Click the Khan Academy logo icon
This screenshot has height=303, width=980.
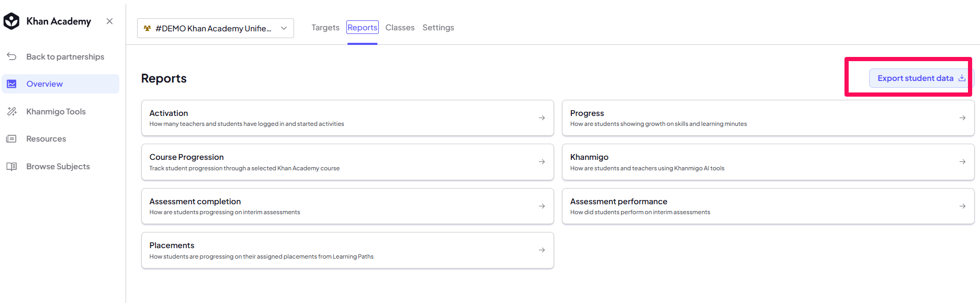click(x=11, y=21)
